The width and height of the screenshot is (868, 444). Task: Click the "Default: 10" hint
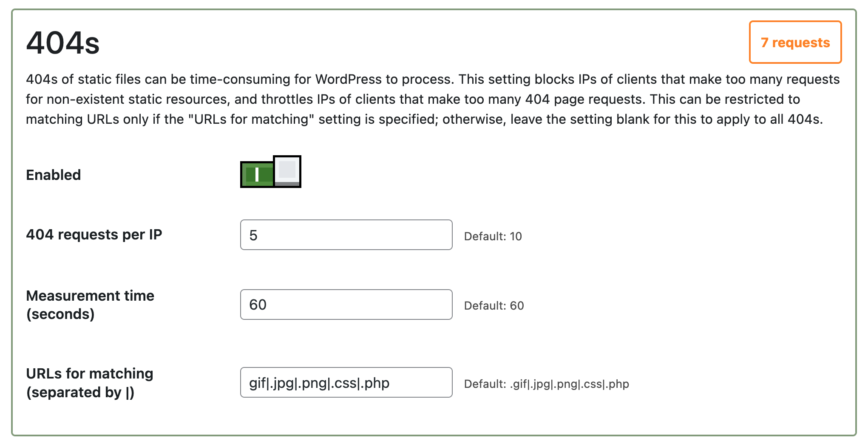pos(493,236)
